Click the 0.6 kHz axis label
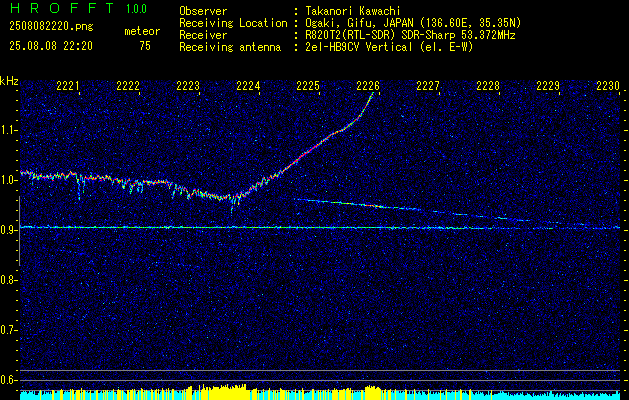This screenshot has width=629, height=400. tap(9, 380)
